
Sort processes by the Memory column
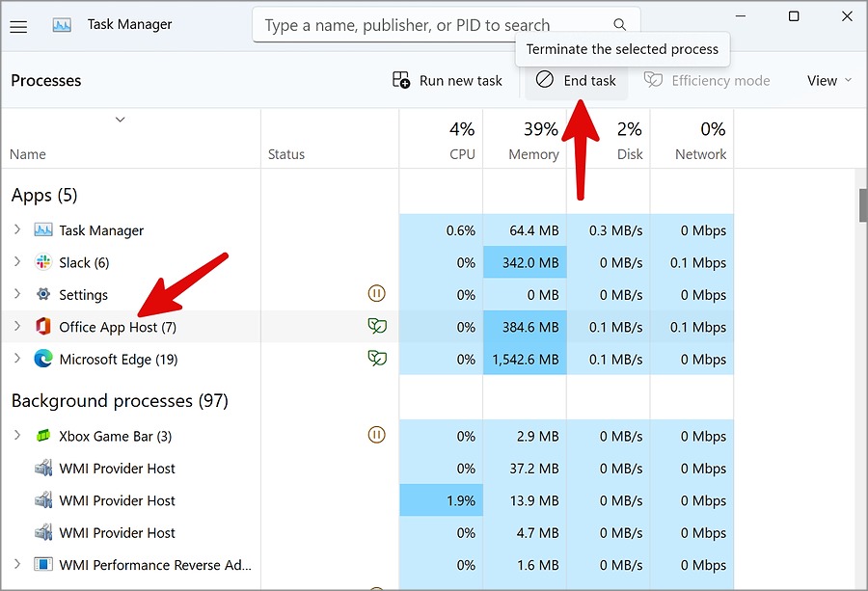click(525, 140)
